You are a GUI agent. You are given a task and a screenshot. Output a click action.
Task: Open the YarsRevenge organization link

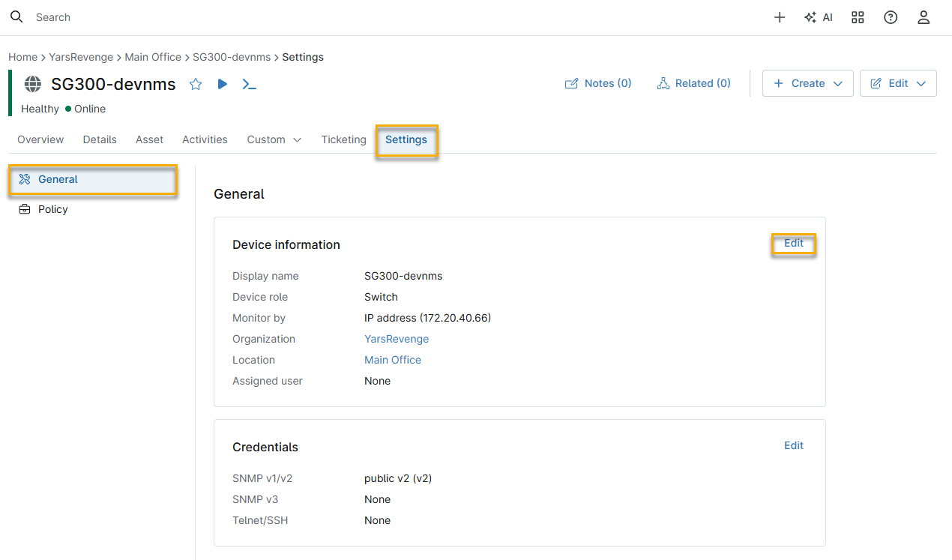click(397, 339)
